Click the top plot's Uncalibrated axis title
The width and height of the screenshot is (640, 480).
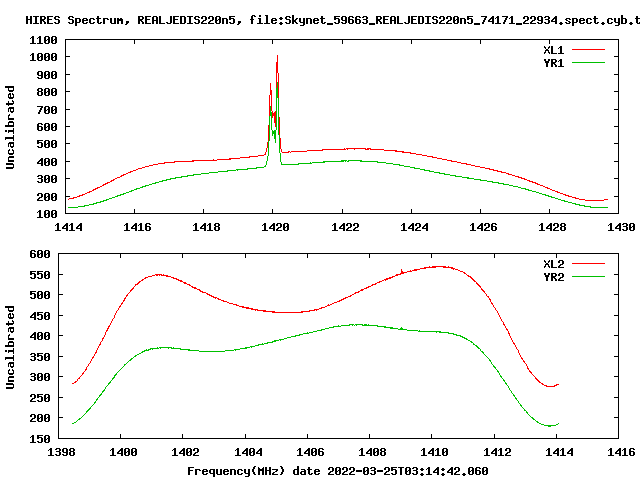pos(10,127)
